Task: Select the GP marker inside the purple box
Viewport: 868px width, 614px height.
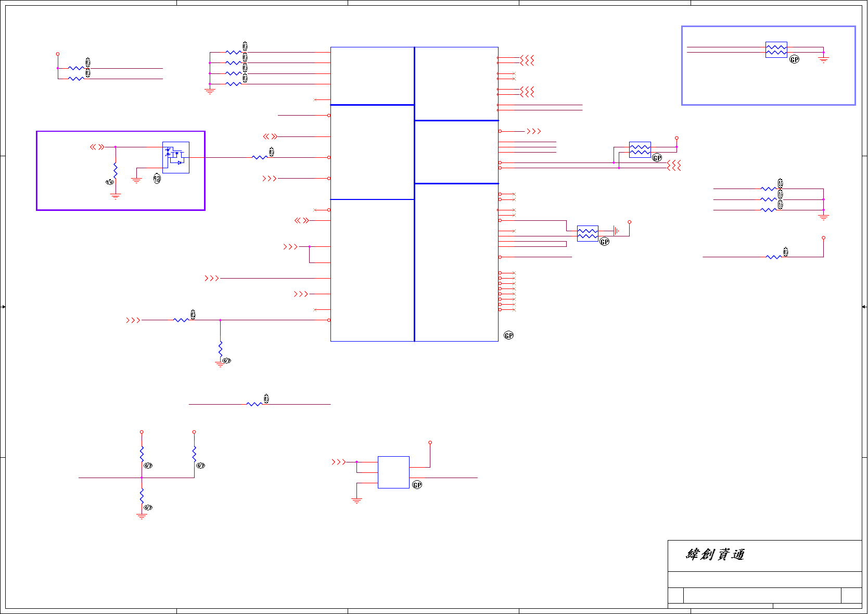Action: point(157,179)
